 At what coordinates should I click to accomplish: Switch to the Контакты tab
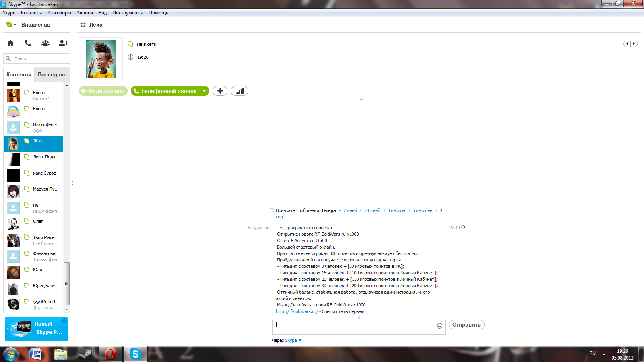pos(19,74)
